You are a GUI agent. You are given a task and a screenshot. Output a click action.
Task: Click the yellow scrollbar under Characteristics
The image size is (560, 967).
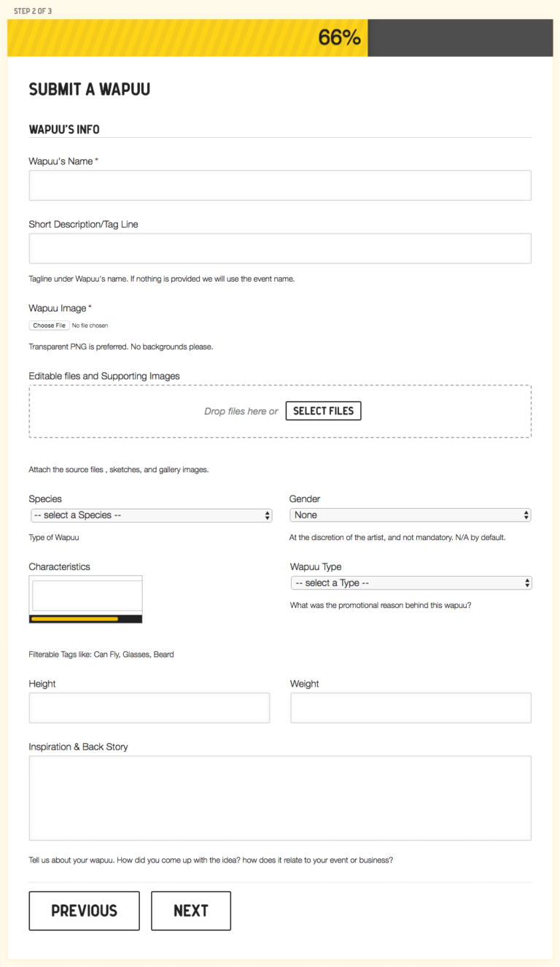[74, 619]
